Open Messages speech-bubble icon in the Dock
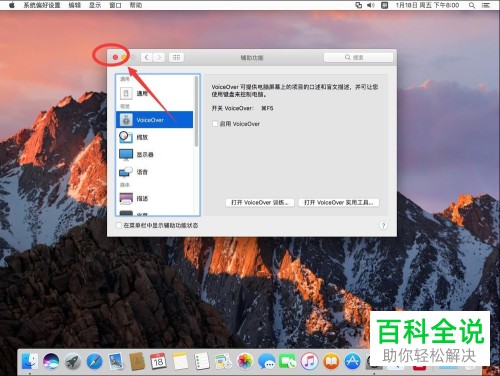This screenshot has width=500, height=376. pyautogui.click(x=267, y=361)
